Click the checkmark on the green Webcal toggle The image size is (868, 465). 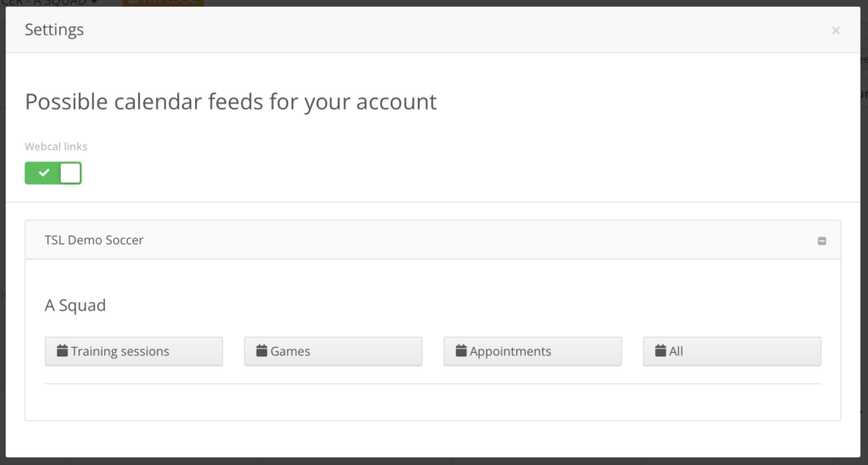(44, 173)
